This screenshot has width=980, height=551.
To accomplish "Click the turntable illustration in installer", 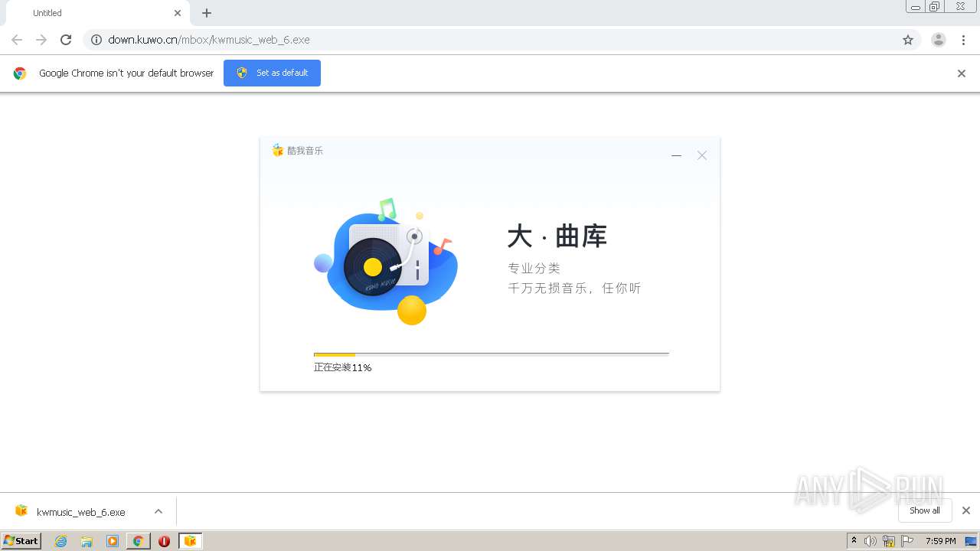I will coord(386,261).
